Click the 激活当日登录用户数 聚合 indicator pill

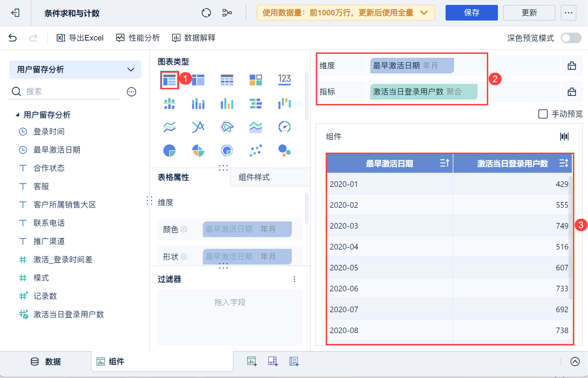[x=424, y=92]
